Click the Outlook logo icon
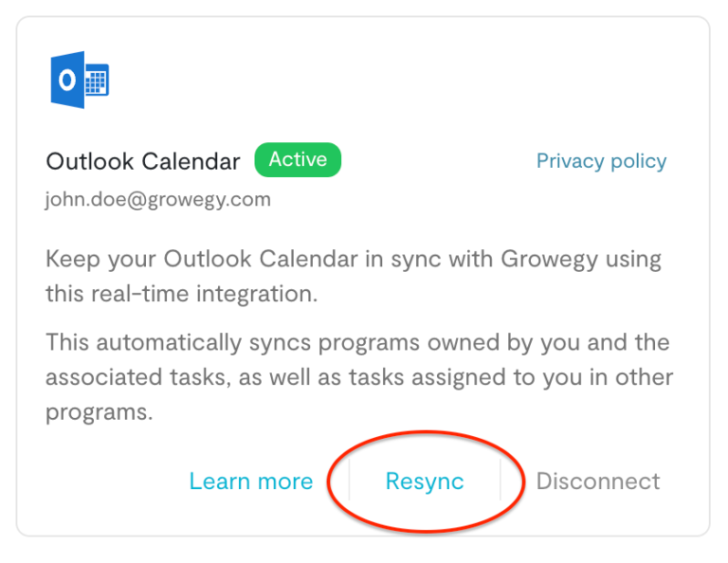This screenshot has height=563, width=728. tap(80, 80)
